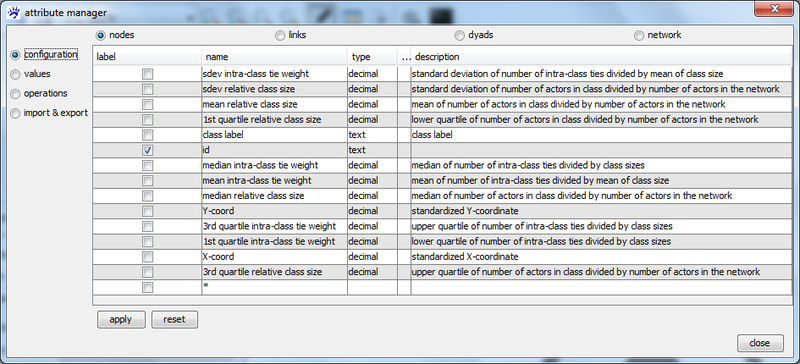Check label box for sdev relative class size
The width and height of the screenshot is (800, 364).
[x=147, y=89]
